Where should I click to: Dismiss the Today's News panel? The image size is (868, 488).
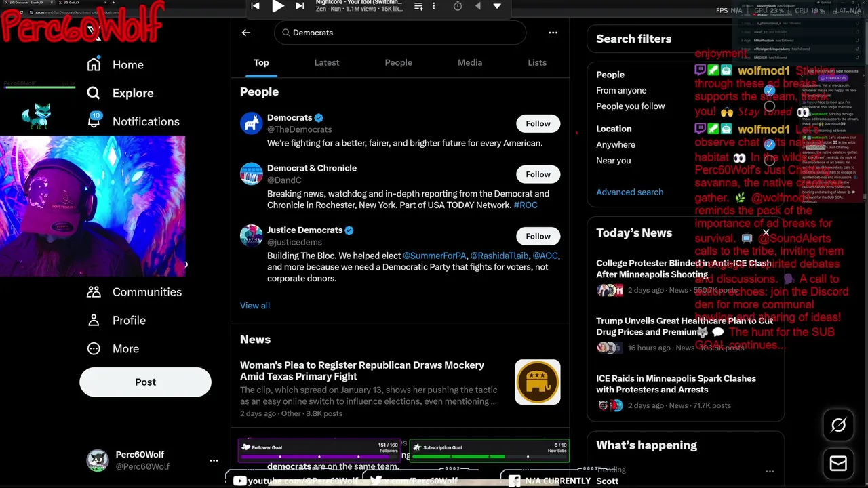pyautogui.click(x=766, y=232)
